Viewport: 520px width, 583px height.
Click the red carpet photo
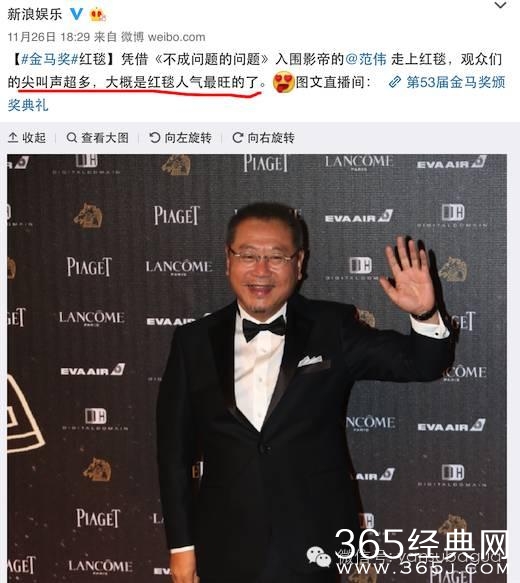[257, 368]
